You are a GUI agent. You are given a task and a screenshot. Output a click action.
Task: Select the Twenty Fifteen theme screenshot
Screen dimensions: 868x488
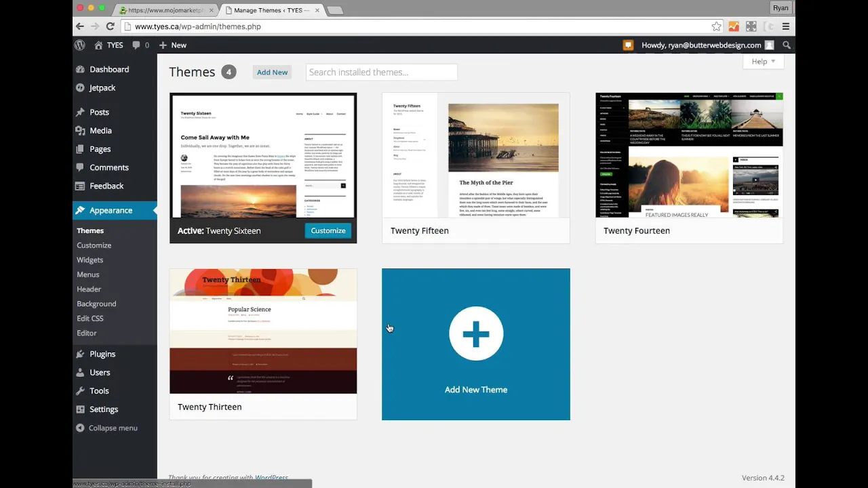(476, 155)
